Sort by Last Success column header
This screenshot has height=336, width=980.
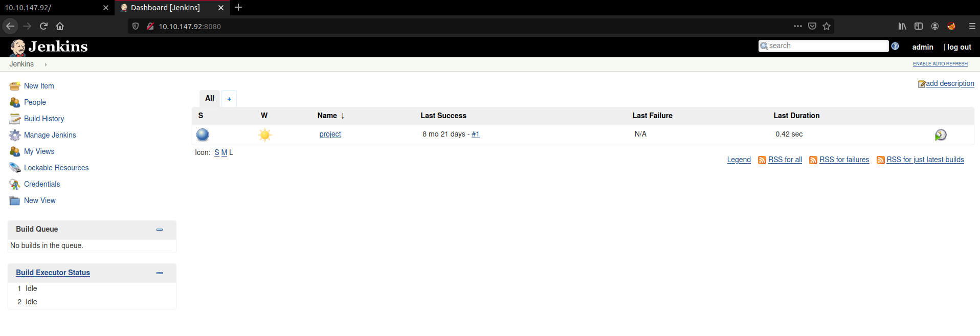pos(443,116)
